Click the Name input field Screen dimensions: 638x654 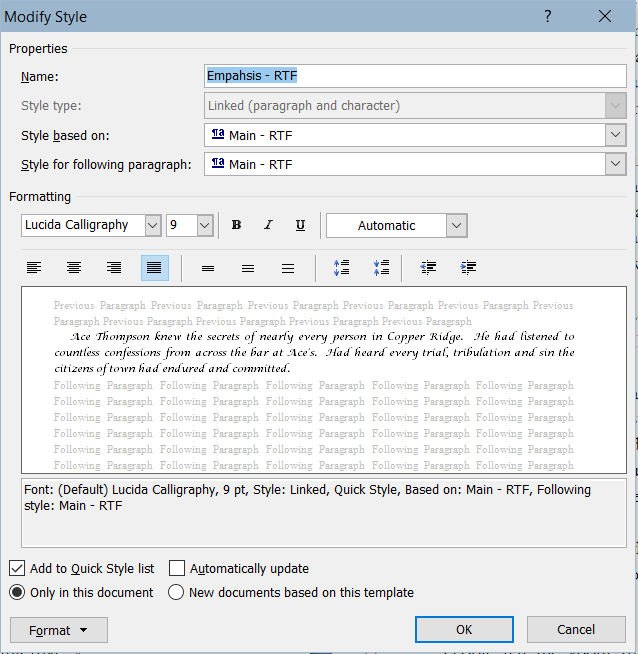(415, 76)
